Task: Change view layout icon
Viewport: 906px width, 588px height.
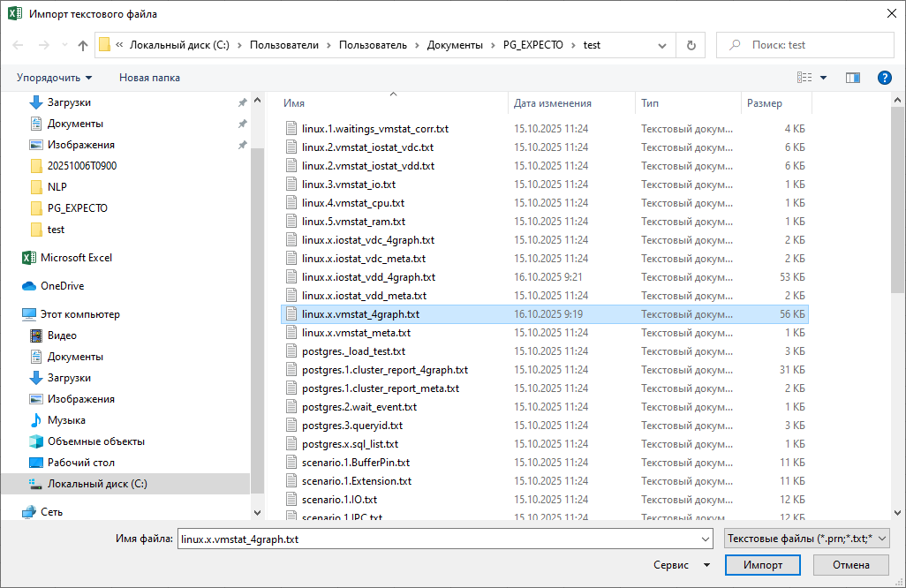Action: click(804, 78)
